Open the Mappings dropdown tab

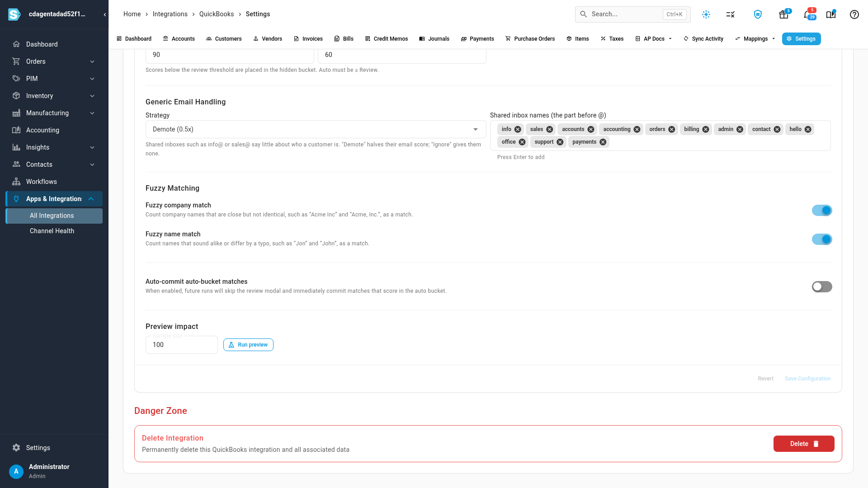coord(755,39)
